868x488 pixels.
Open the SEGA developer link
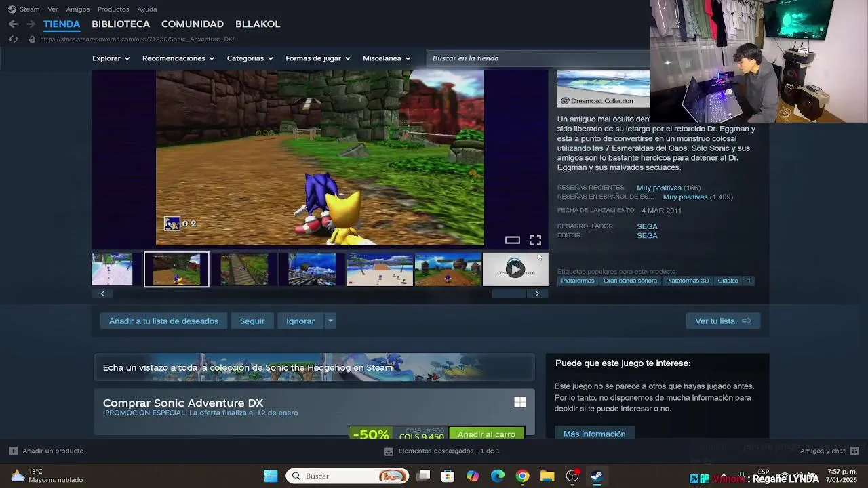point(647,226)
